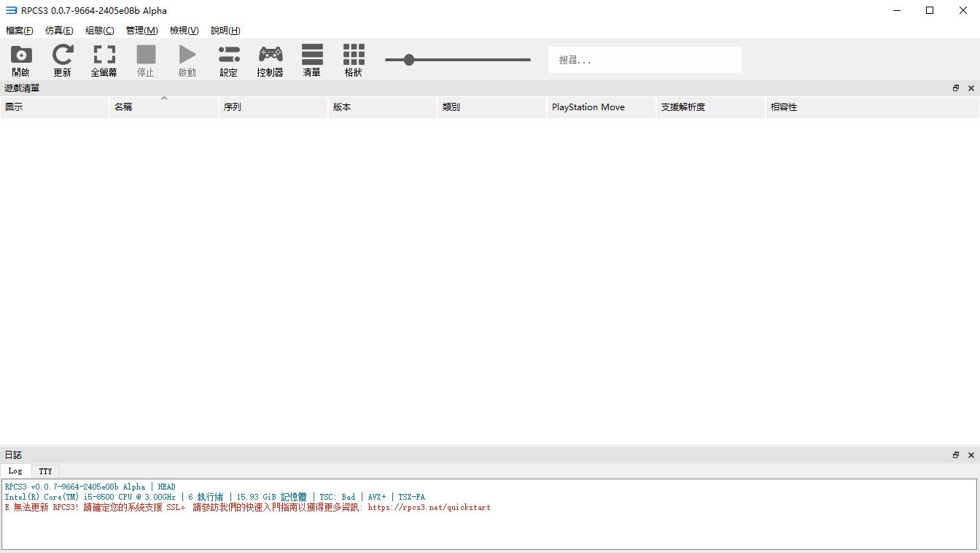Image resolution: width=980 pixels, height=553 pixels.
Task: Sort by the 名稱 column header
Action: tap(164, 107)
